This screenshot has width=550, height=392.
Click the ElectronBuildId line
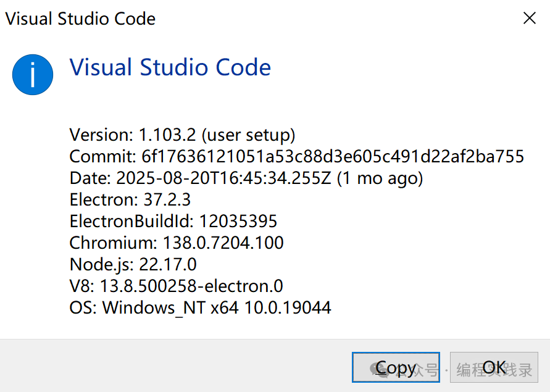(173, 221)
